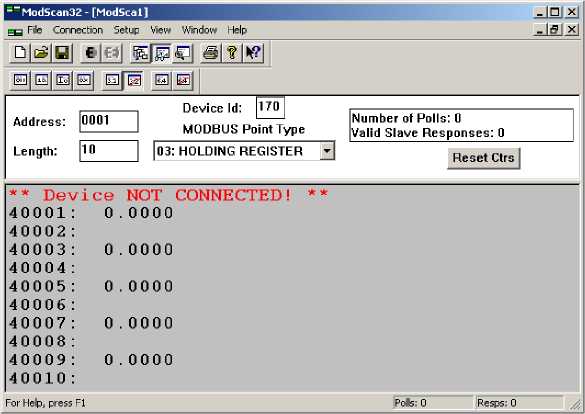Image resolution: width=585 pixels, height=414 pixels.
Task: Maximize the ModScan32 main window
Action: [555, 12]
